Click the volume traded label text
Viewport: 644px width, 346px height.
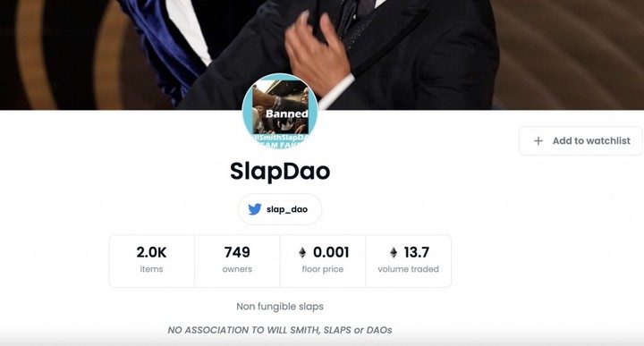point(408,269)
